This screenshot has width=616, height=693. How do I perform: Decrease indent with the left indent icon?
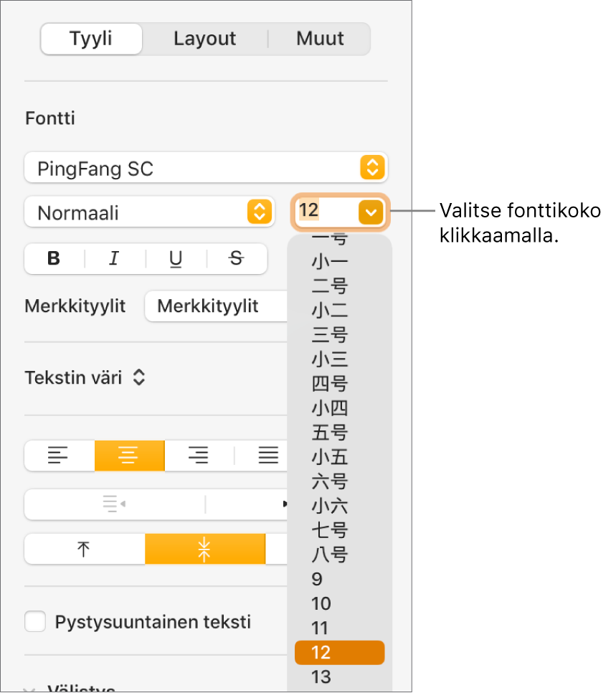tap(115, 504)
